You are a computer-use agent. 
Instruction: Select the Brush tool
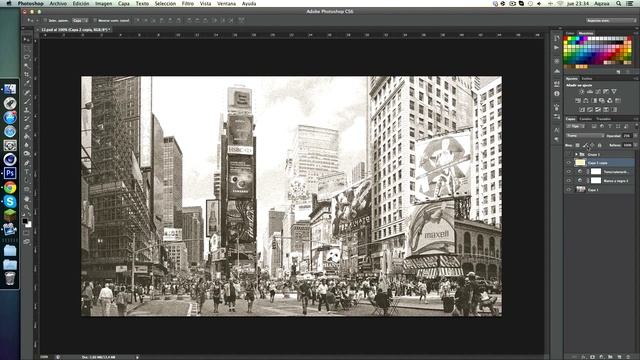(27, 101)
